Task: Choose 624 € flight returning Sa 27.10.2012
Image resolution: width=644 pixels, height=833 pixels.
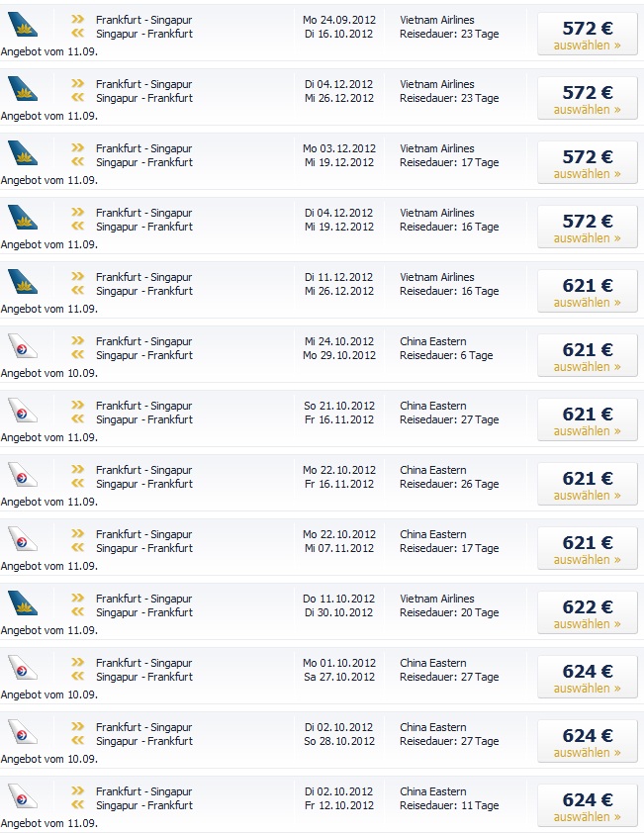Action: click(588, 677)
